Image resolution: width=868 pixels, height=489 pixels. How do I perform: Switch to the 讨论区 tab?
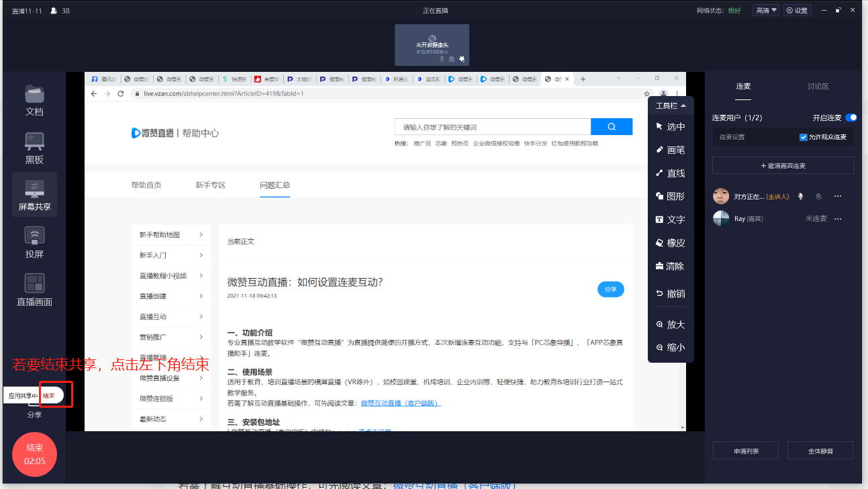(x=818, y=86)
